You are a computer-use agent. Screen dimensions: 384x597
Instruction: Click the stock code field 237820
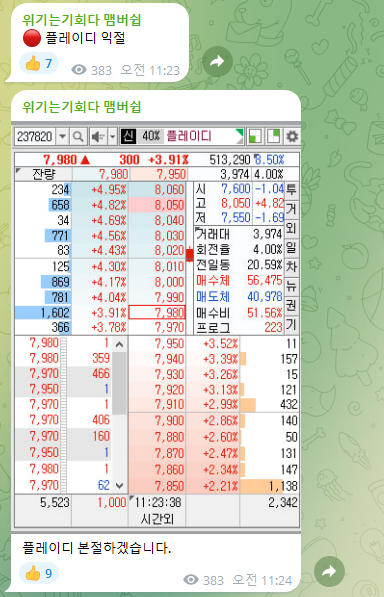tap(35, 136)
